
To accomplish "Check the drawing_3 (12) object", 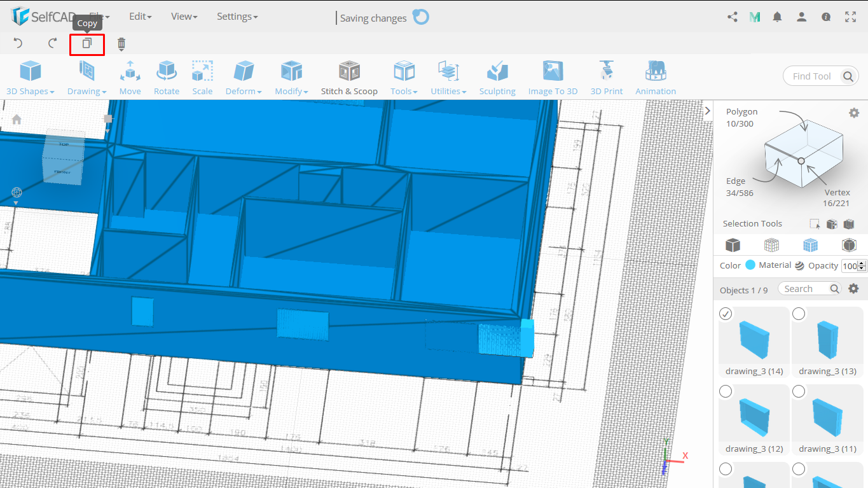I will (726, 391).
